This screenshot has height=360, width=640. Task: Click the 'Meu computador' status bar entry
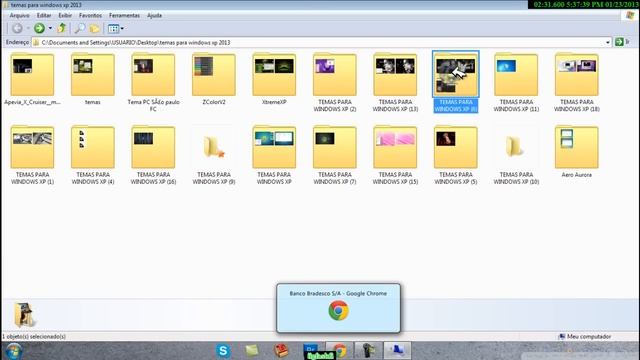(x=585, y=336)
